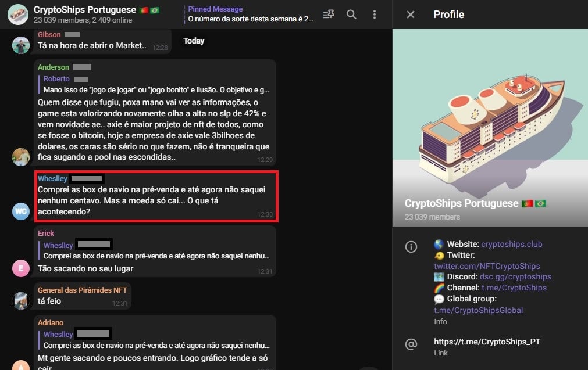
Task: Open the twitter.com/NFTCryptoShips link
Action: click(487, 266)
